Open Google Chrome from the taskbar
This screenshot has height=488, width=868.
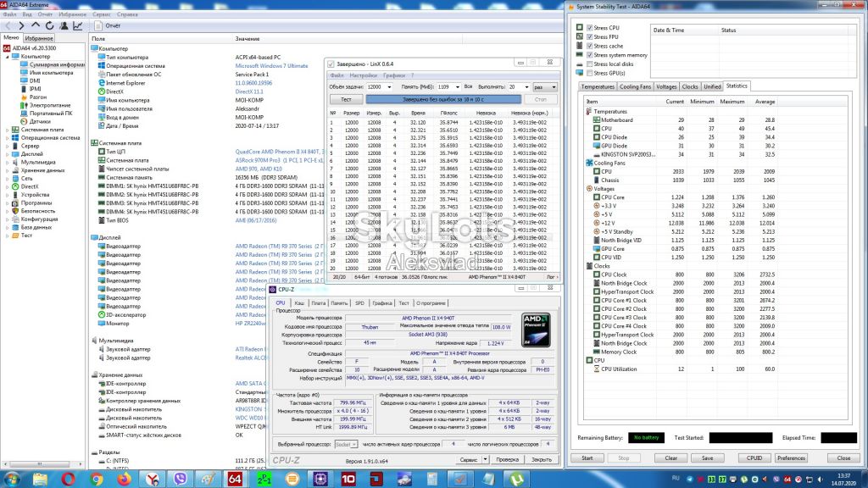pyautogui.click(x=97, y=479)
